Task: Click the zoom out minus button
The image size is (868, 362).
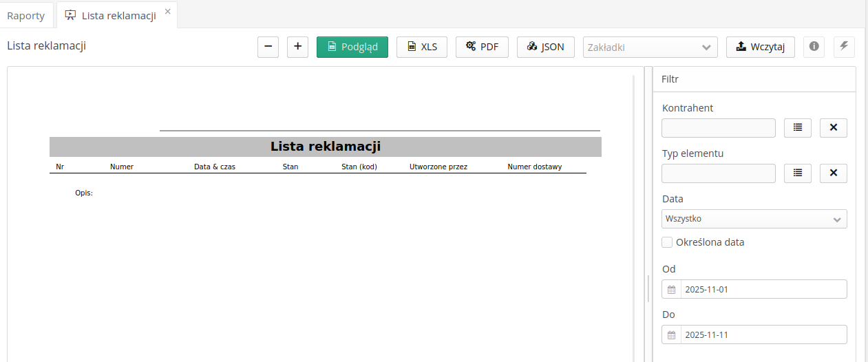Action: [268, 47]
